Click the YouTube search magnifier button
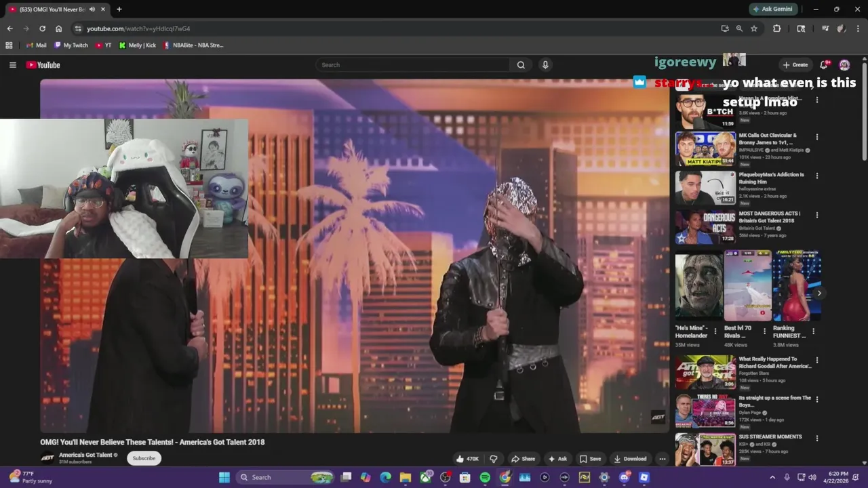Image resolution: width=868 pixels, height=488 pixels. point(521,65)
